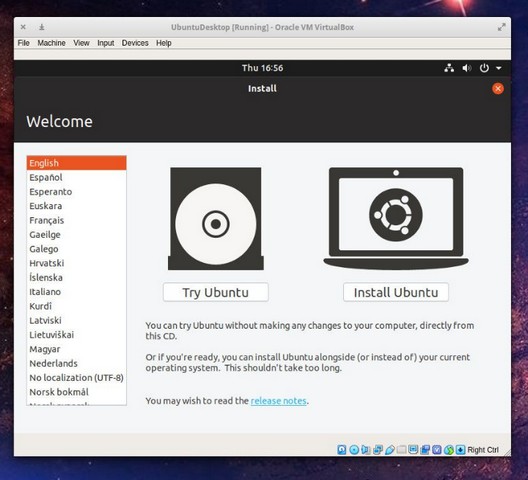Choose Euskara from the language list
Image resolution: width=528 pixels, height=480 pixels.
76,206
